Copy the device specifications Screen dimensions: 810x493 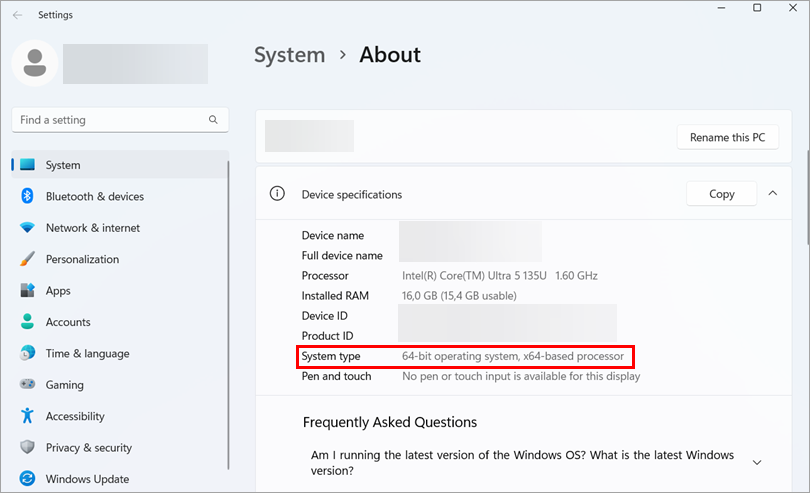tap(721, 194)
